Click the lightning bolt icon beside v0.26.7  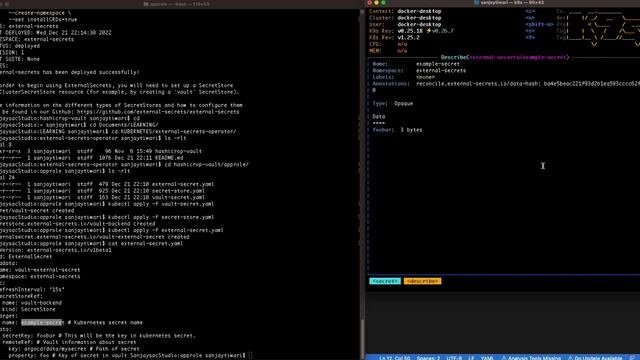click(x=429, y=31)
